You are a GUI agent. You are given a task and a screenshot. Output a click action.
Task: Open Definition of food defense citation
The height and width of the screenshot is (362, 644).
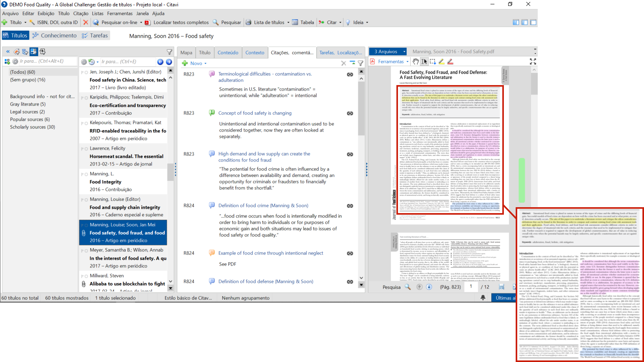click(266, 282)
